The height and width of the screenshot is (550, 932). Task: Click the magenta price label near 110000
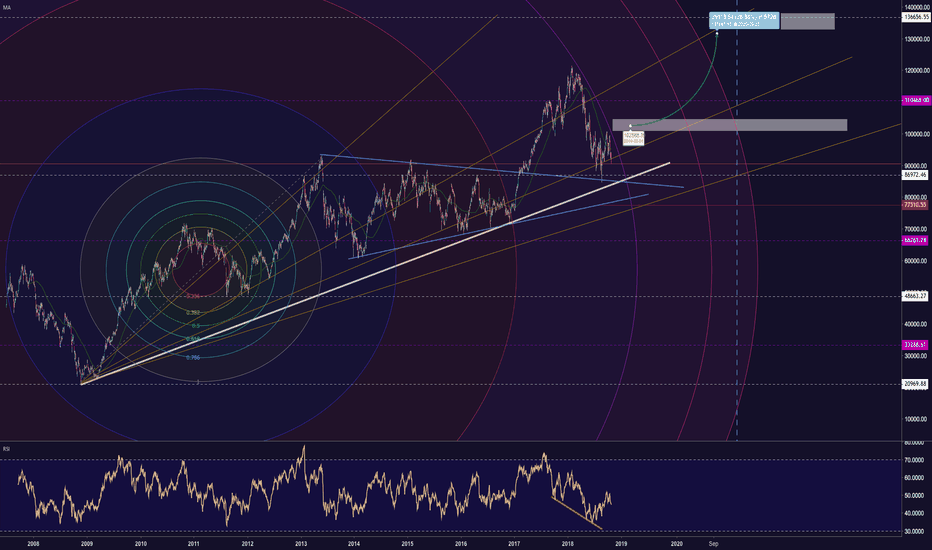915,100
